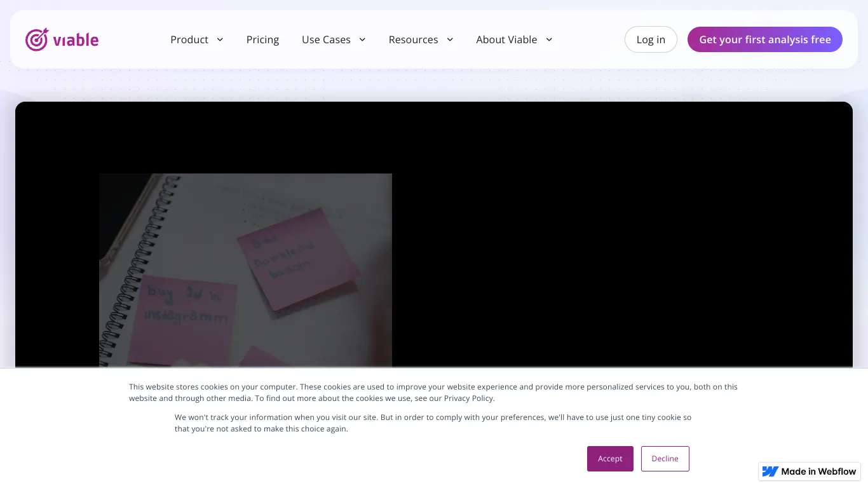The height and width of the screenshot is (488, 868).
Task: Click the sticky notes notebook image
Action: click(x=245, y=270)
